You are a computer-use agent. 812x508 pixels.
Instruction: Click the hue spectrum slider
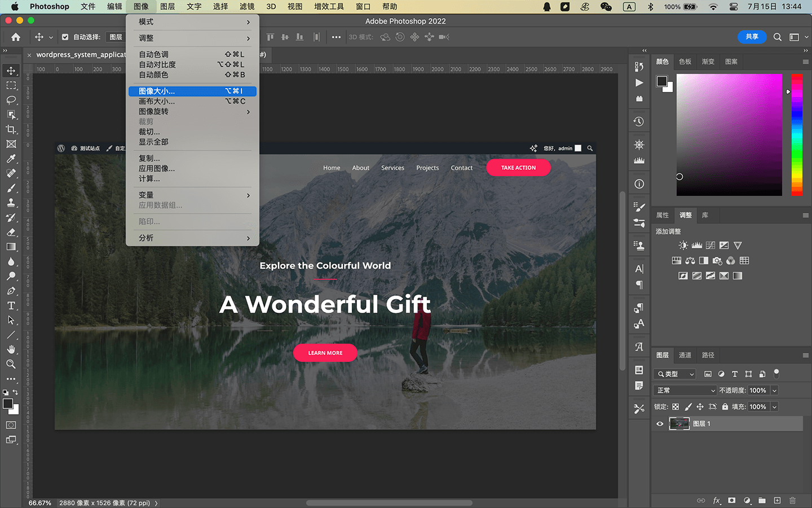[x=797, y=135]
